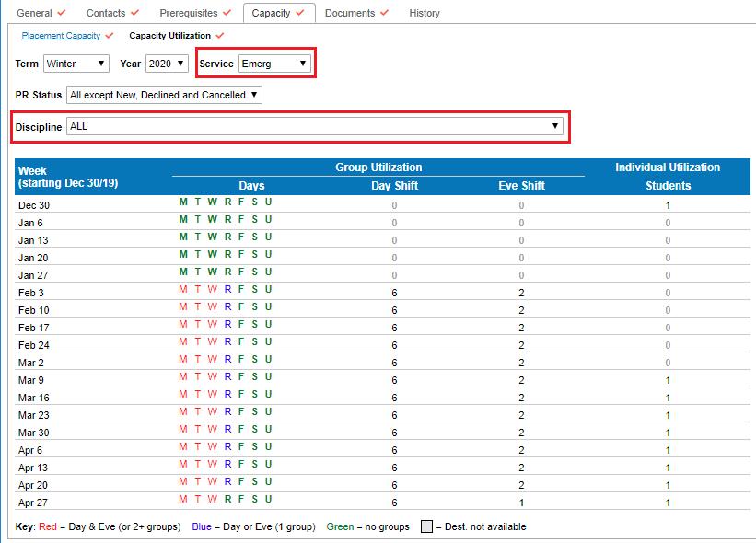Click the Jan 6 week label
Viewport: 756px width, 543px height.
[x=30, y=223]
